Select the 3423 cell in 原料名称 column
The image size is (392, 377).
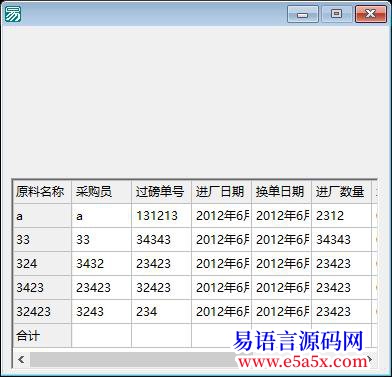[42, 288]
